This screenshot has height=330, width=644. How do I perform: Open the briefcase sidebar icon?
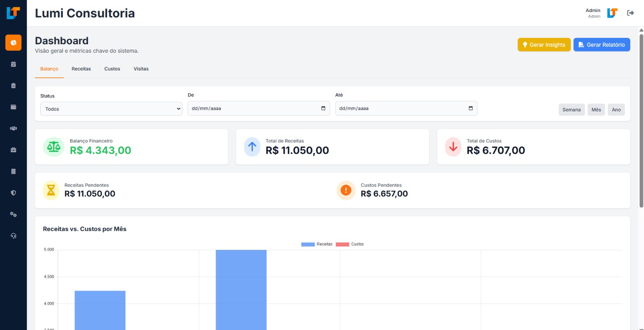pos(13,150)
